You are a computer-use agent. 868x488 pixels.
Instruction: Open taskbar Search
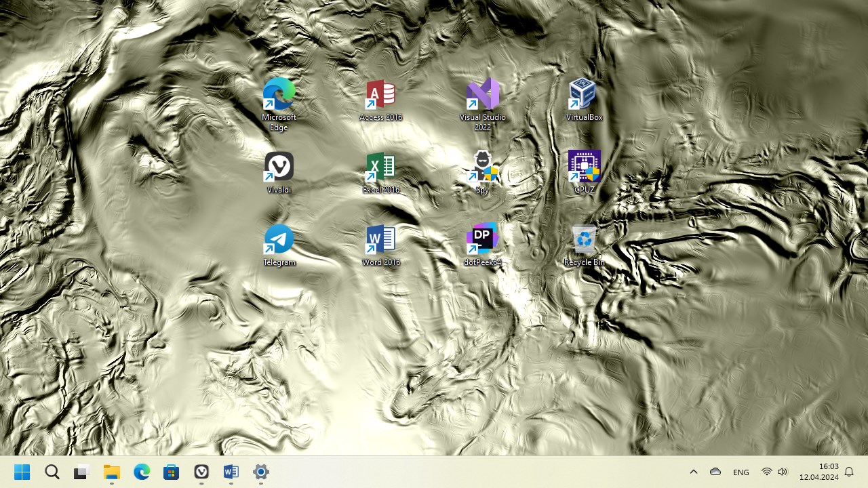(x=52, y=472)
